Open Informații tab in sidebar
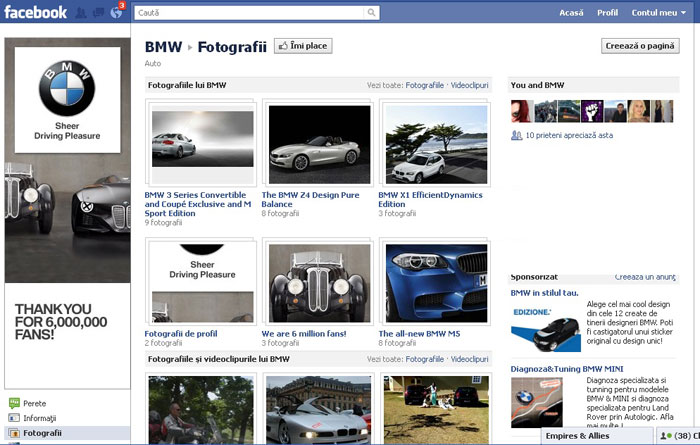Image resolution: width=700 pixels, height=445 pixels. 39,418
